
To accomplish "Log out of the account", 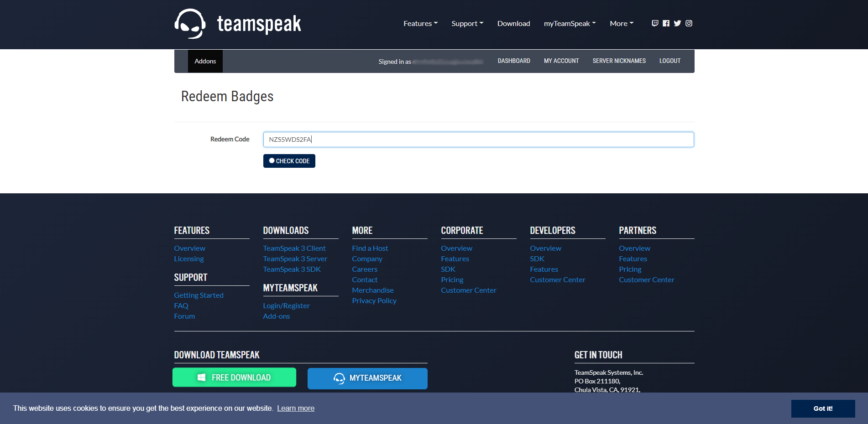I will (669, 61).
